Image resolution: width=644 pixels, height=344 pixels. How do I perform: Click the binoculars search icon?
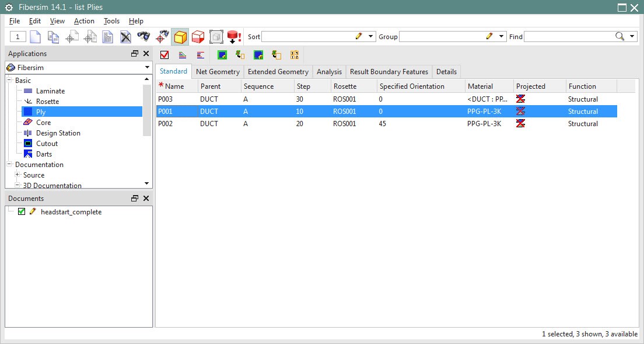[144, 36]
